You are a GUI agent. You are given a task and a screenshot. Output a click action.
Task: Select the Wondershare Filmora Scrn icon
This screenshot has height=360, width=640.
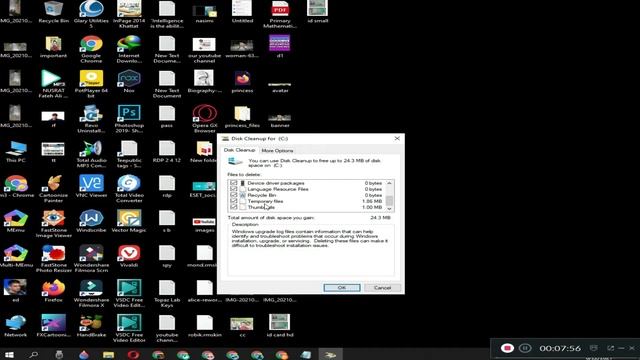pos(91,259)
